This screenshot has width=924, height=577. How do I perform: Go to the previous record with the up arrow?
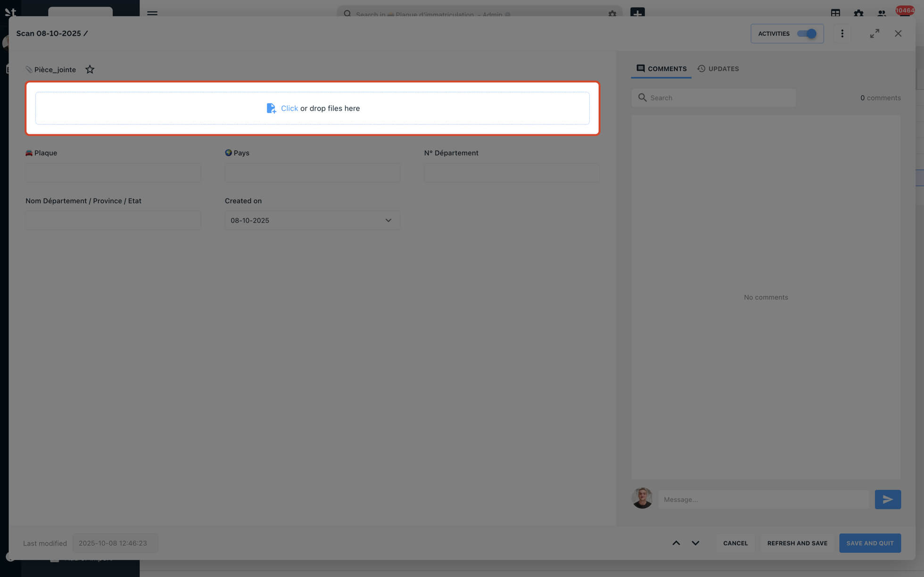point(676,543)
